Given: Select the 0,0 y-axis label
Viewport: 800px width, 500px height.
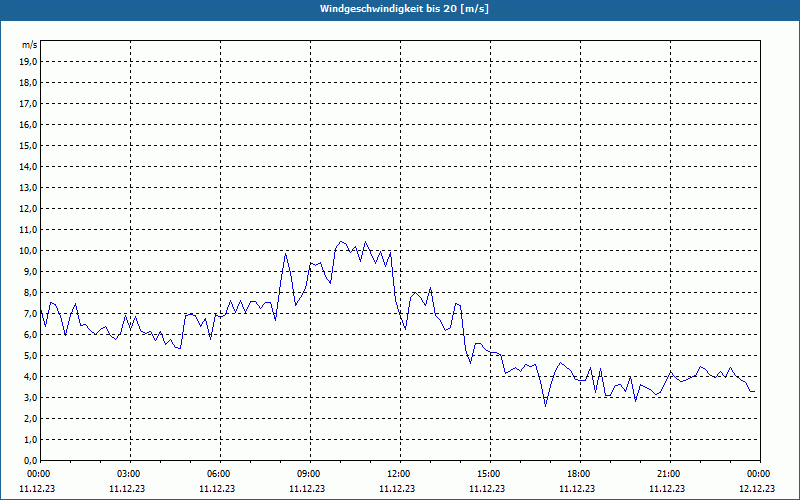Looking at the screenshot, I should (30, 460).
